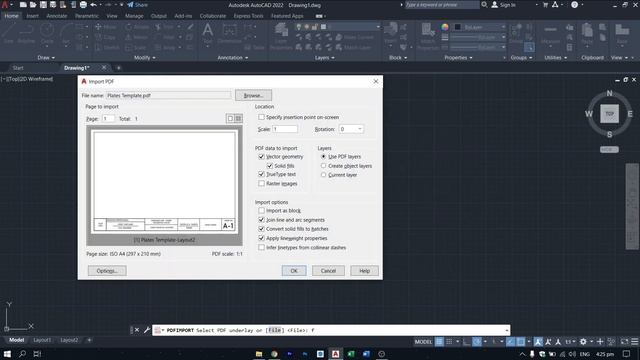The height and width of the screenshot is (360, 640).
Task: Open the Manage ribbon tab
Action: coord(134,16)
